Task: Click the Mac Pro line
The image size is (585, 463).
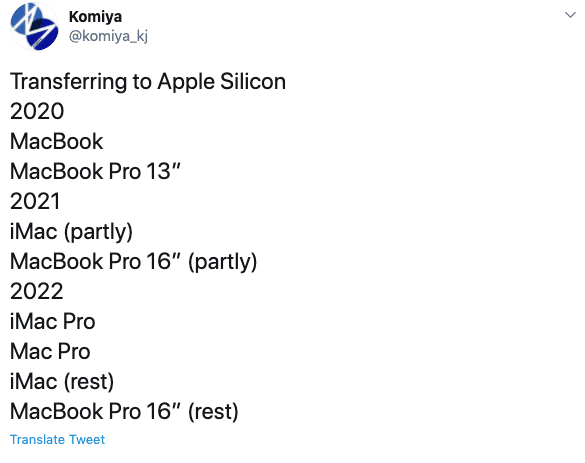Action: tap(50, 351)
